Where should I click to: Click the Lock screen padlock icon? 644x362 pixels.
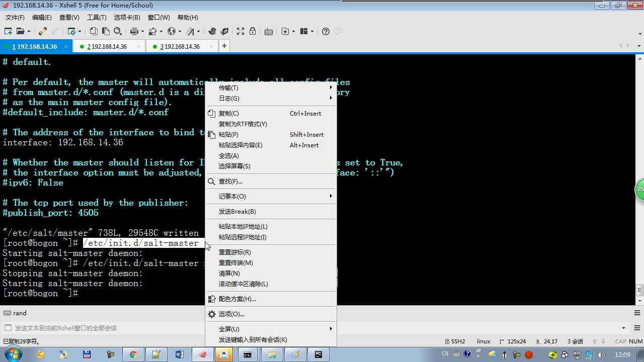click(253, 31)
